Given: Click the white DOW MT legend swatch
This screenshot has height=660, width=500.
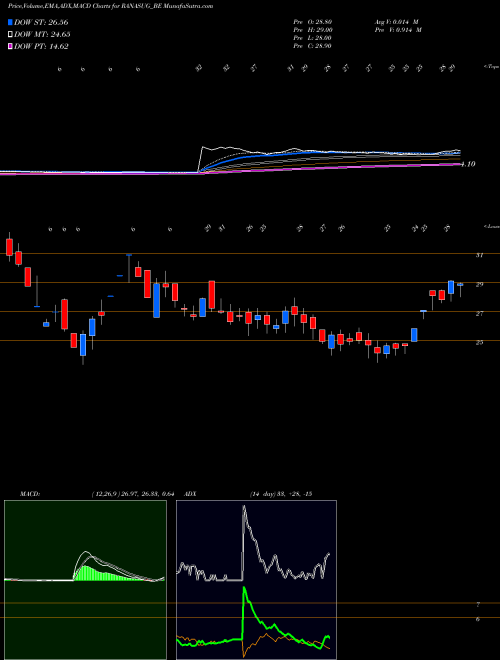Looking at the screenshot, I should tap(10, 35).
